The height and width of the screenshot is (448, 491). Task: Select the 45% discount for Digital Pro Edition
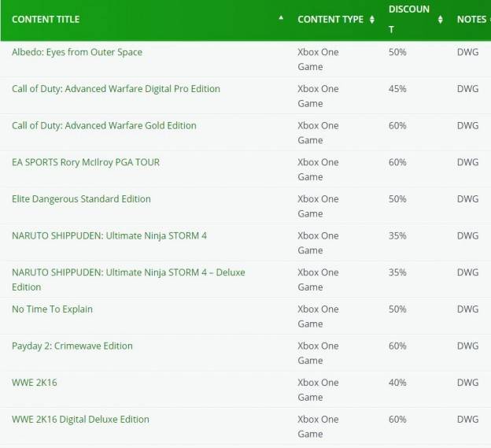(x=397, y=89)
